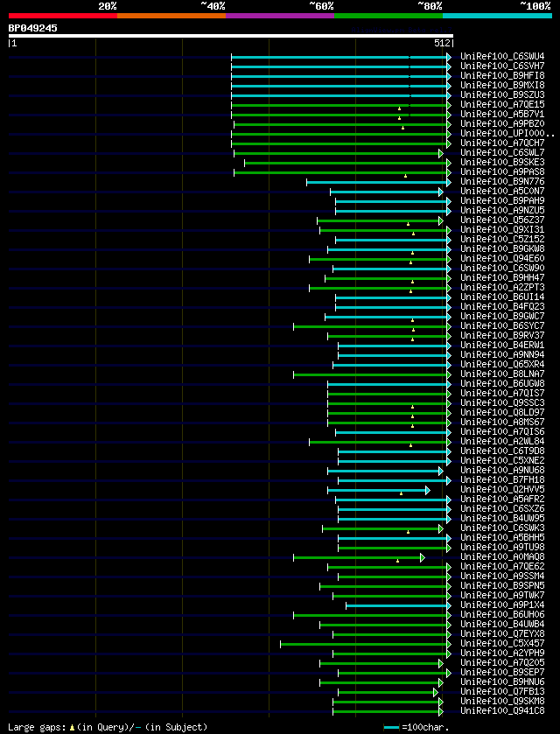Click the cyan alignment bar for UniRef100_C6SWU4
Image resolution: width=560 pixels, height=734 pixels.
pos(341,57)
